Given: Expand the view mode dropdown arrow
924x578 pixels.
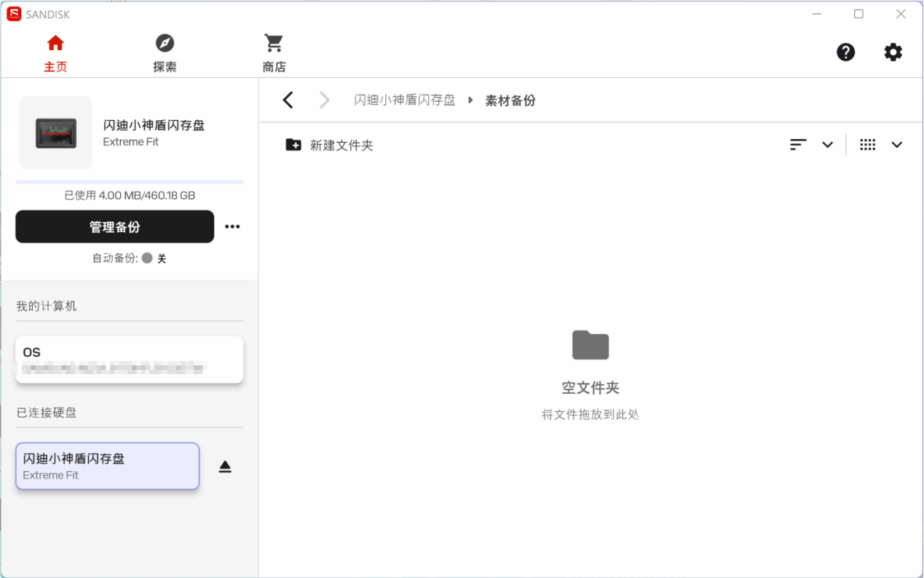Looking at the screenshot, I should pos(896,145).
